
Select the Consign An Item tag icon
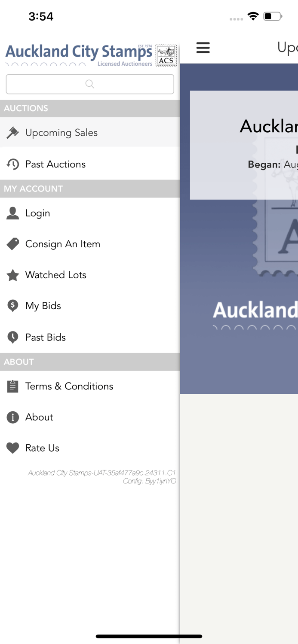[x=13, y=244]
